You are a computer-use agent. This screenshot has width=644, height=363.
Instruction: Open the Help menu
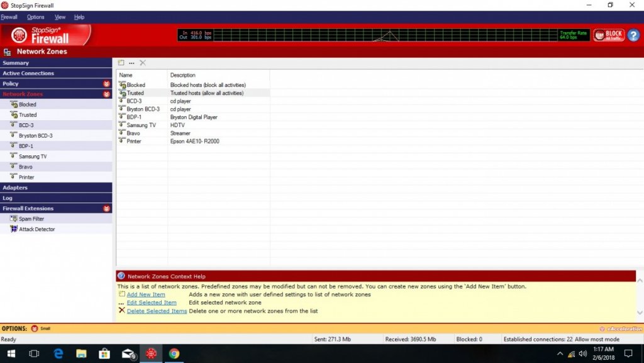(79, 17)
